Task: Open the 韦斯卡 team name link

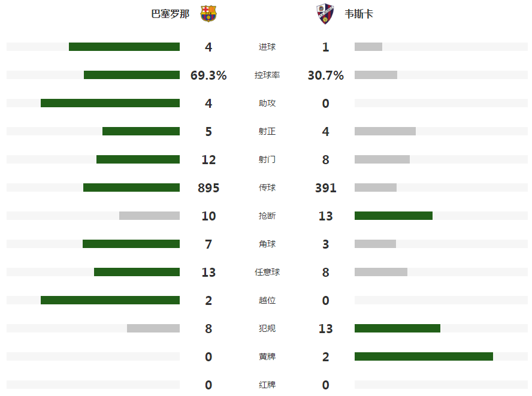Action: [359, 14]
